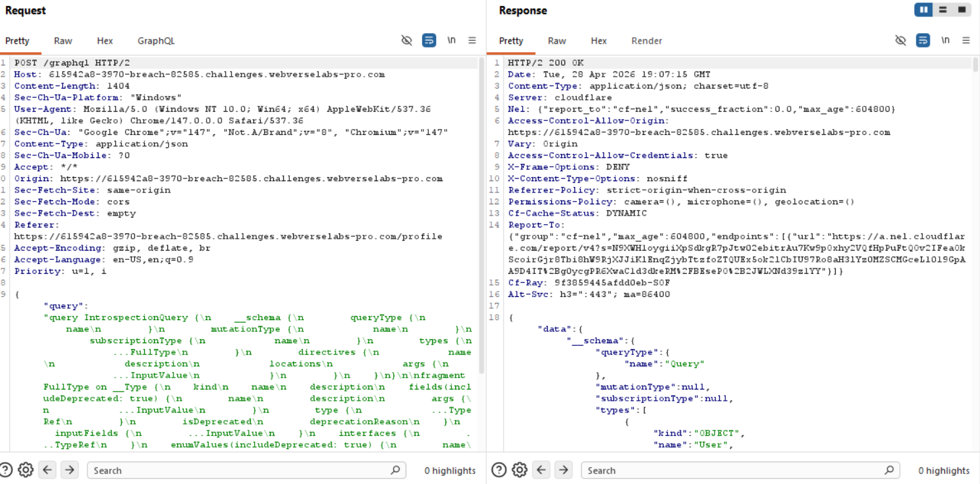
Task: Go to previous match in Response search
Action: [541, 470]
